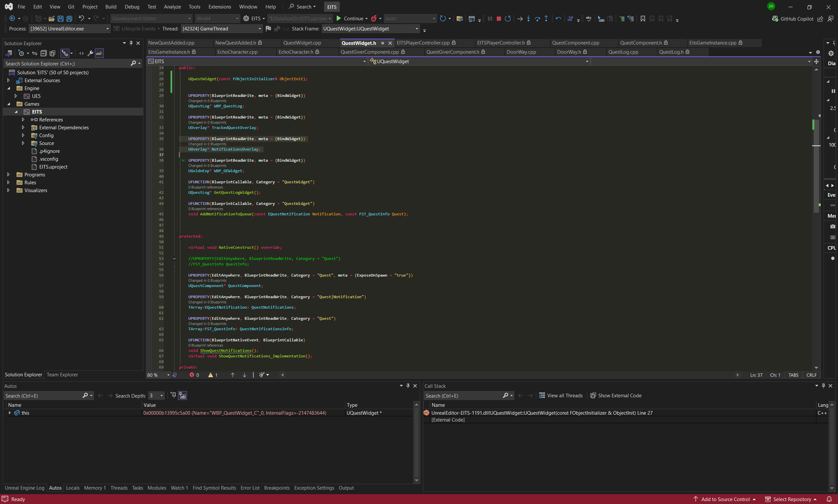Image resolution: width=838 pixels, height=504 pixels.
Task: Open the 80 % zoom level dropdown
Action: click(158, 375)
